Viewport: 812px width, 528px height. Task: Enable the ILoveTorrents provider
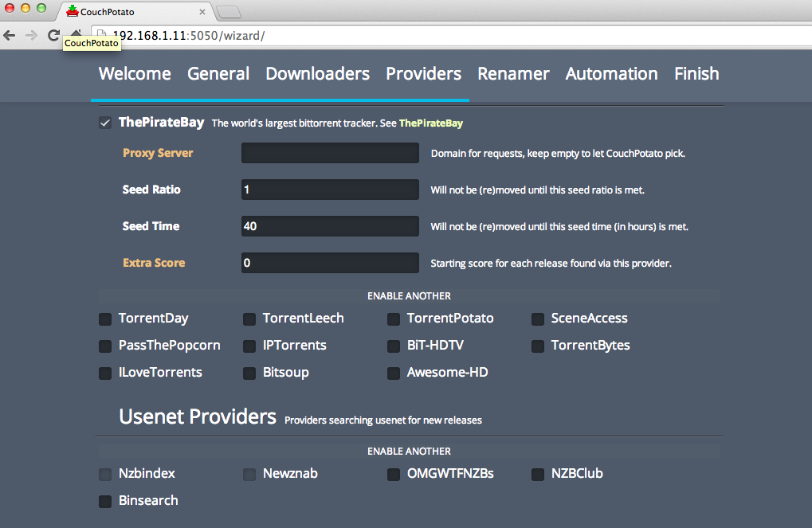105,374
